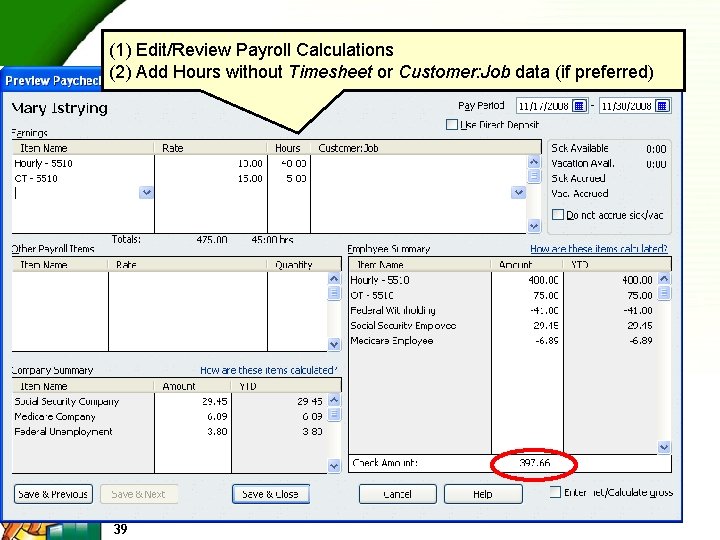Image resolution: width=720 pixels, height=540 pixels.
Task: Select Social Security Employee row
Action: tap(503, 326)
